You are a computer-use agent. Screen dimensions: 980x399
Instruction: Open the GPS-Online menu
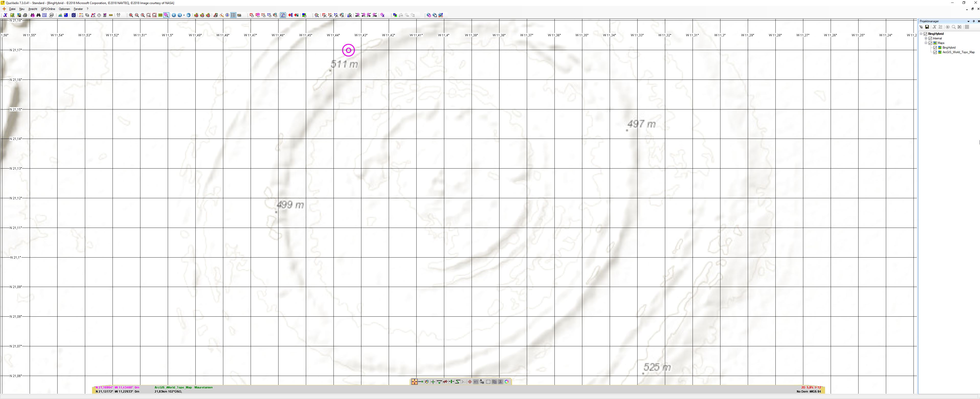pos(48,9)
